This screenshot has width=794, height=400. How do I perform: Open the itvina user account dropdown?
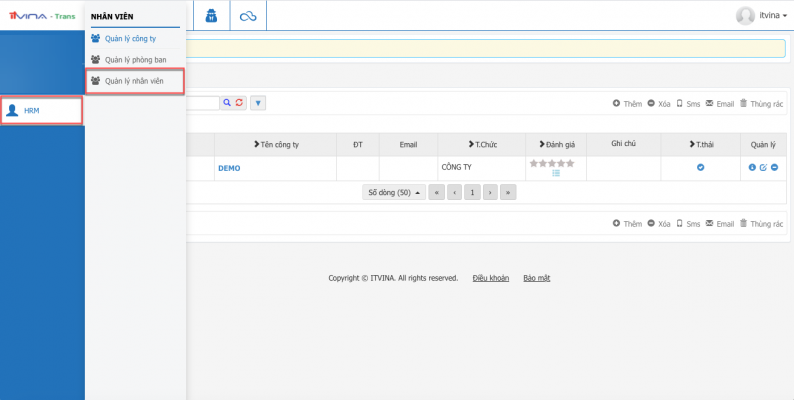tap(762, 15)
